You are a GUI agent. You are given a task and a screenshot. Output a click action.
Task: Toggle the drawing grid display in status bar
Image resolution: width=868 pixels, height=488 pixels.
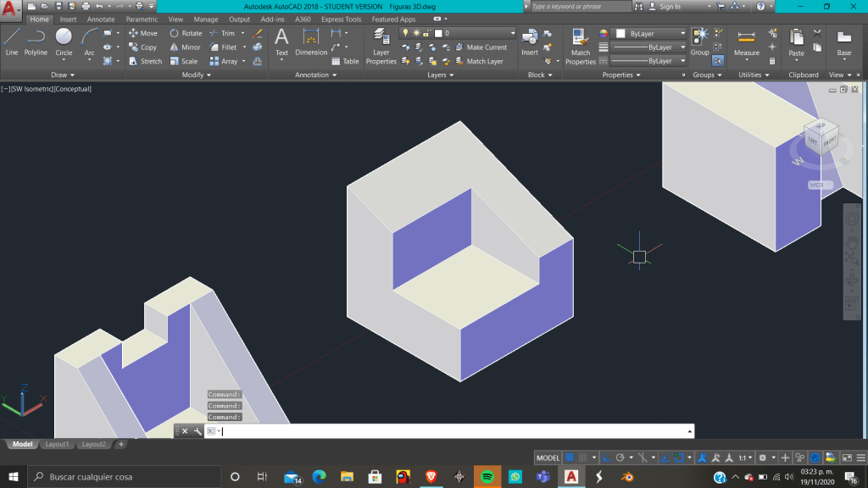point(570,457)
